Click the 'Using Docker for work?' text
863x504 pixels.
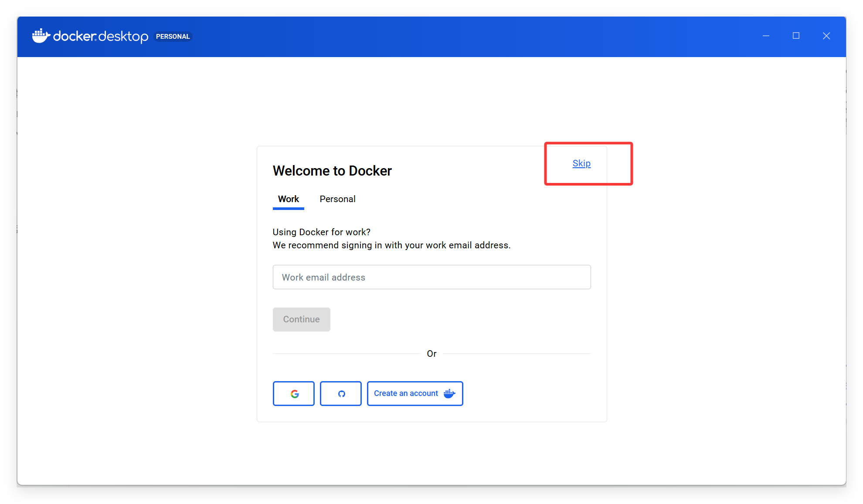pyautogui.click(x=321, y=232)
